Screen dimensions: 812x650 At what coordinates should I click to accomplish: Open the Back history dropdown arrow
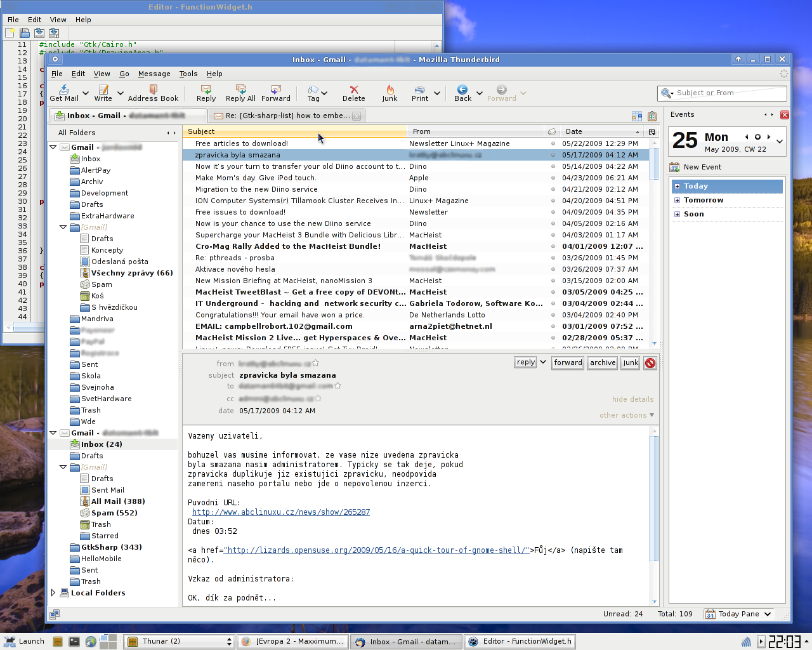click(x=480, y=93)
